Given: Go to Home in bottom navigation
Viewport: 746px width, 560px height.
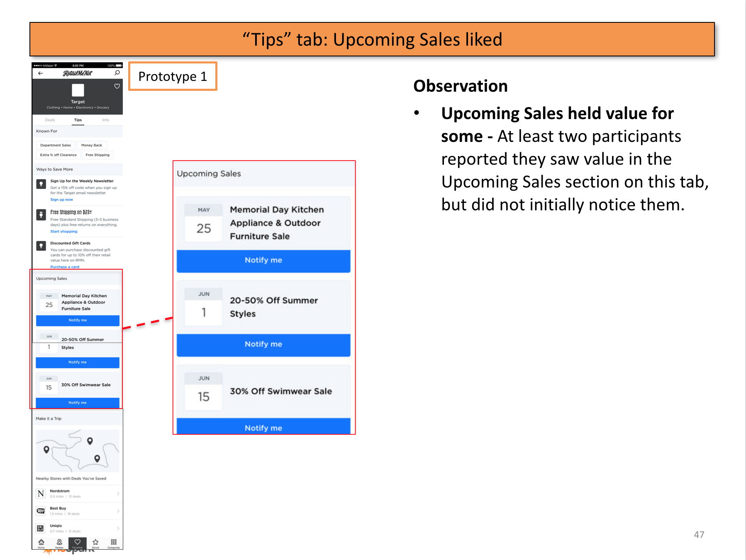Looking at the screenshot, I should (41, 543).
